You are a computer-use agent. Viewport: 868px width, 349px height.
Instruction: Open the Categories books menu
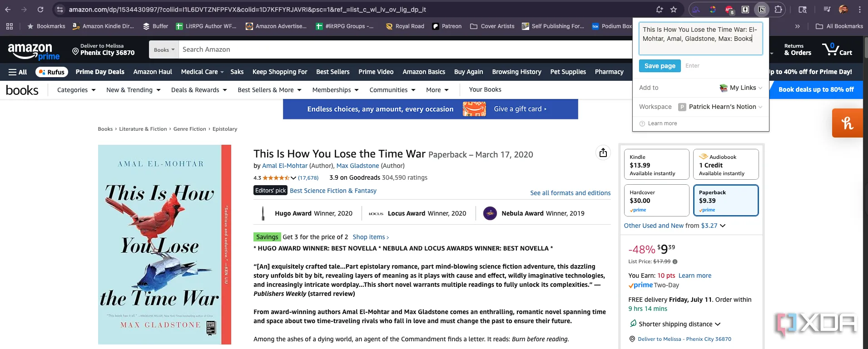76,90
